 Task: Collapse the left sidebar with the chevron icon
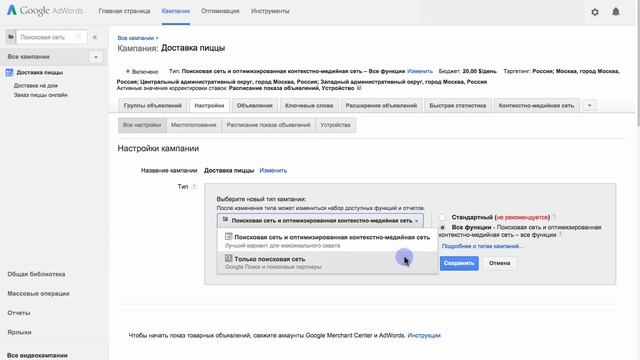pyautogui.click(x=95, y=37)
